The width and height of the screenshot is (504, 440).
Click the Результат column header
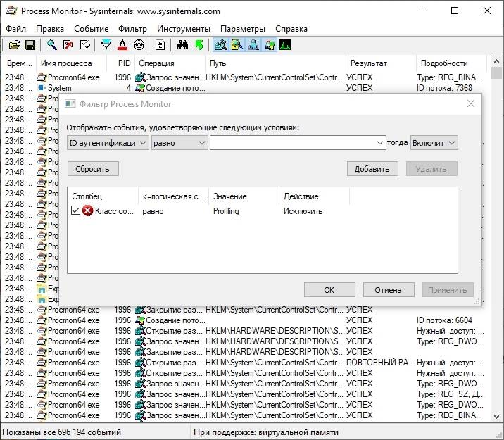coord(382,63)
